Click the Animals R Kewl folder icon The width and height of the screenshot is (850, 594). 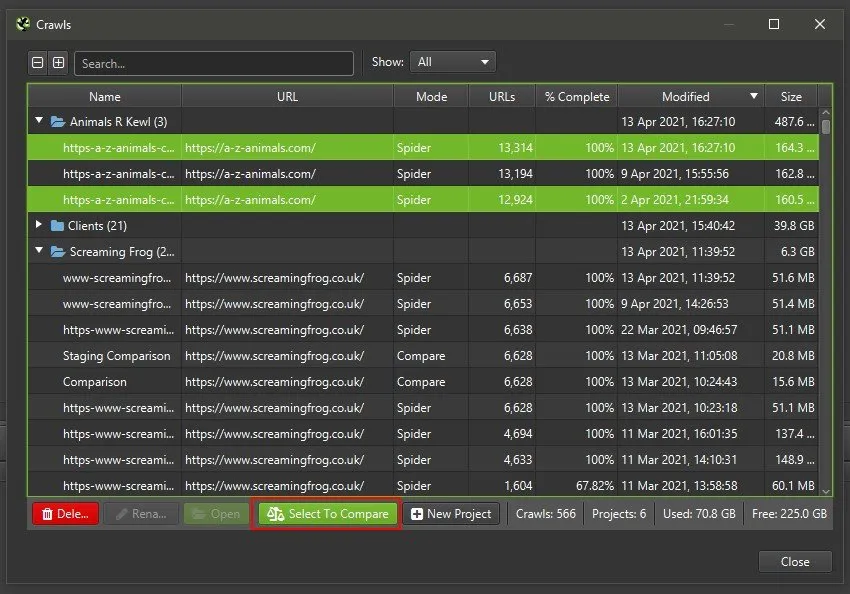point(58,122)
